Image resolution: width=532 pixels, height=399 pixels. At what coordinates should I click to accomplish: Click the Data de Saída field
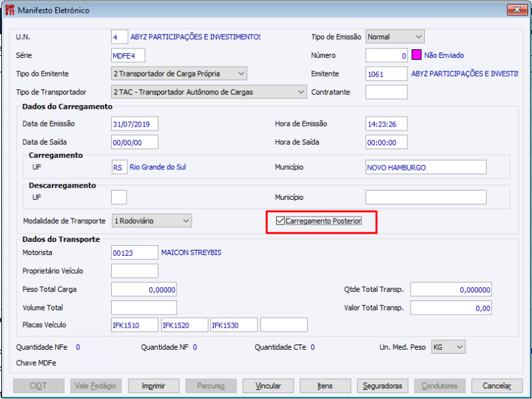[134, 142]
